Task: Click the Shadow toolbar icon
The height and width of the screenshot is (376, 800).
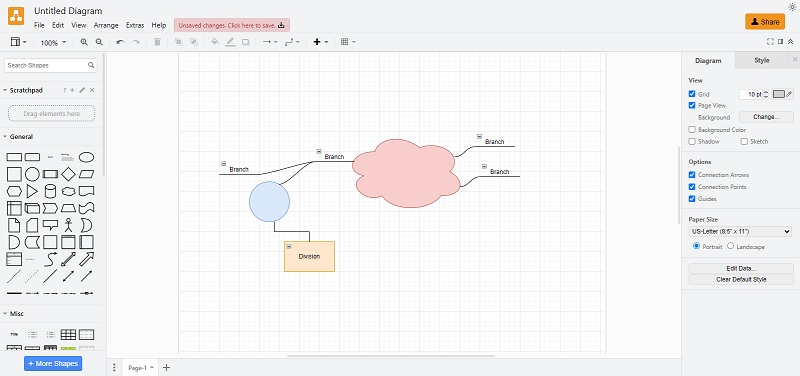Action: (x=245, y=42)
